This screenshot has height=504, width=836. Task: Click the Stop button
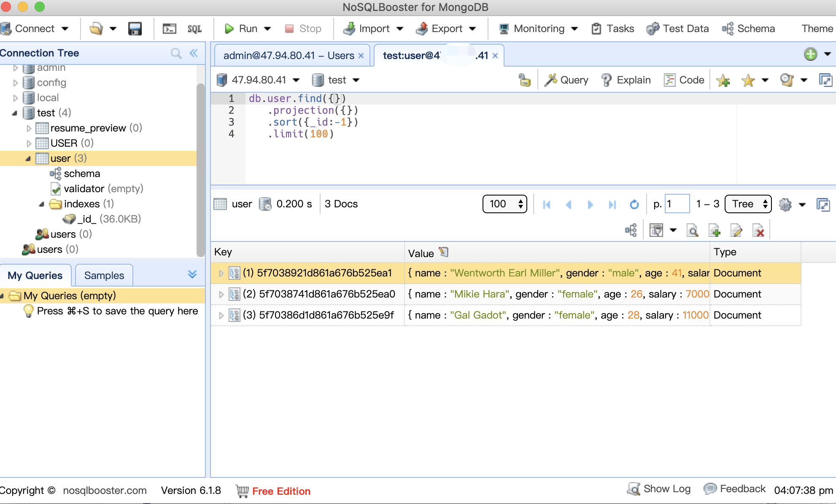303,29
